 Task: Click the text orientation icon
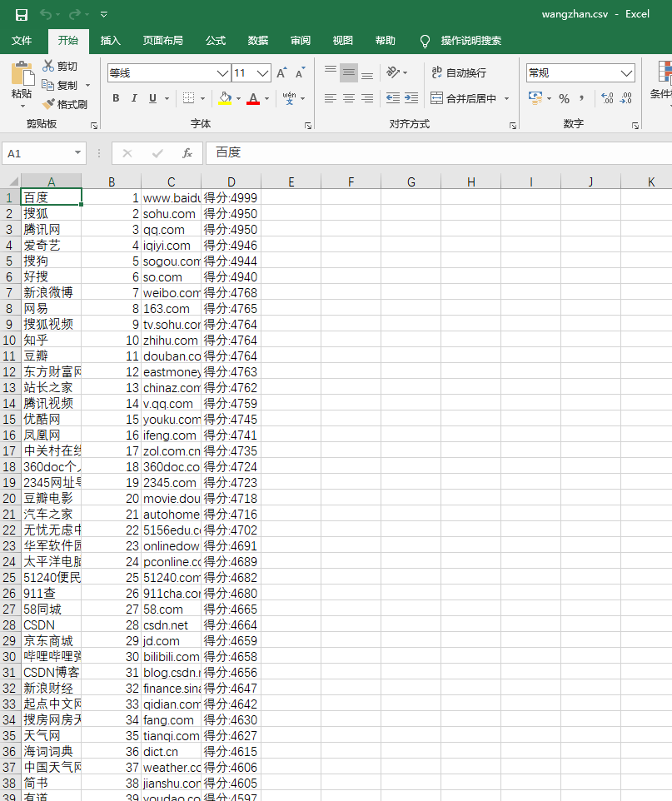[393, 72]
